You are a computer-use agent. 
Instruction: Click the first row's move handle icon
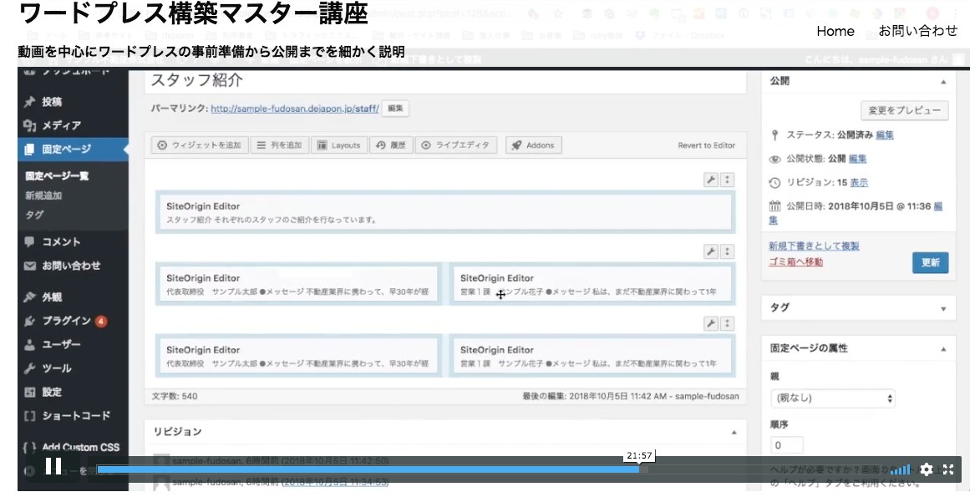pos(727,180)
